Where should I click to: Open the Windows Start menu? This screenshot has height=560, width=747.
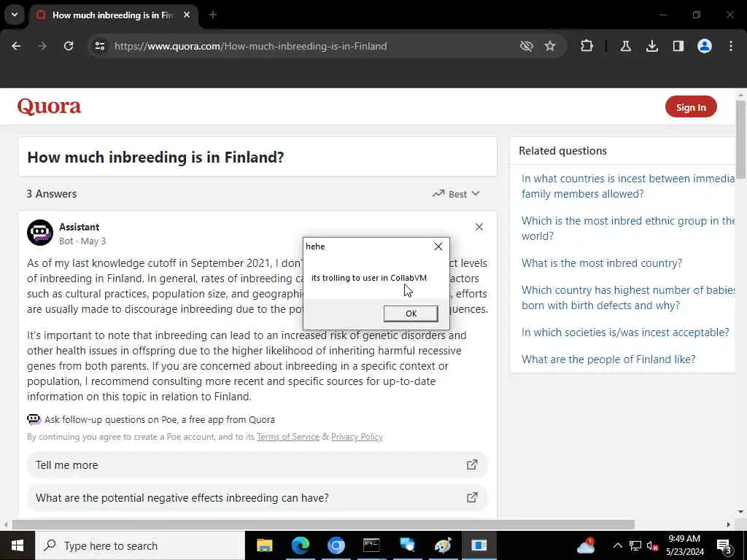(18, 545)
